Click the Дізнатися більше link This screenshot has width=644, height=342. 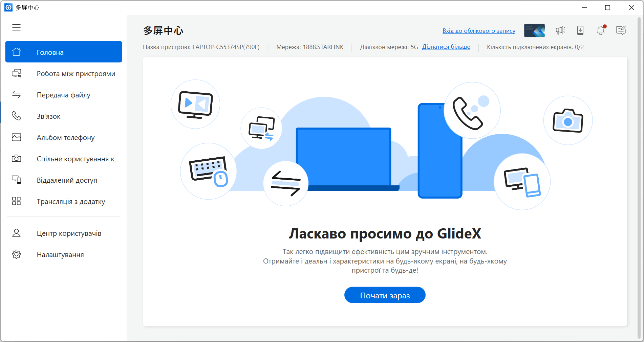(446, 47)
